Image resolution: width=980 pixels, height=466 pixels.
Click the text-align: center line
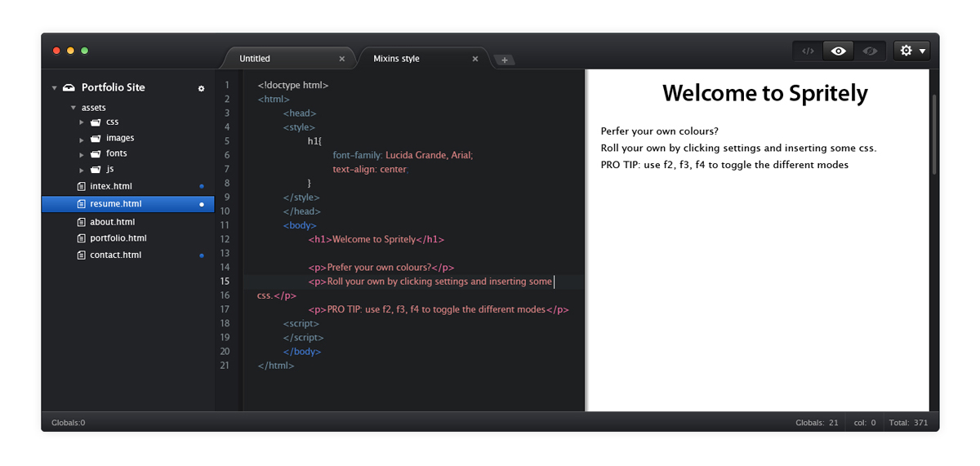coord(370,169)
